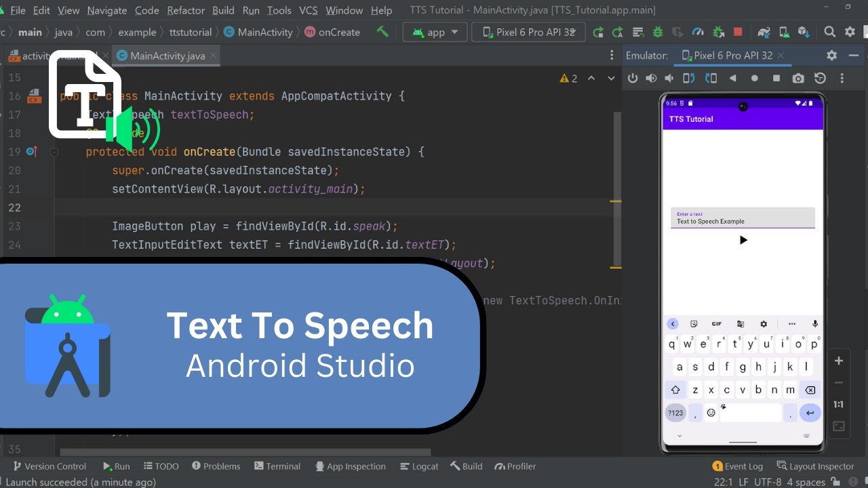Image resolution: width=868 pixels, height=488 pixels.
Task: Open the App Inspection tool window
Action: click(x=351, y=466)
